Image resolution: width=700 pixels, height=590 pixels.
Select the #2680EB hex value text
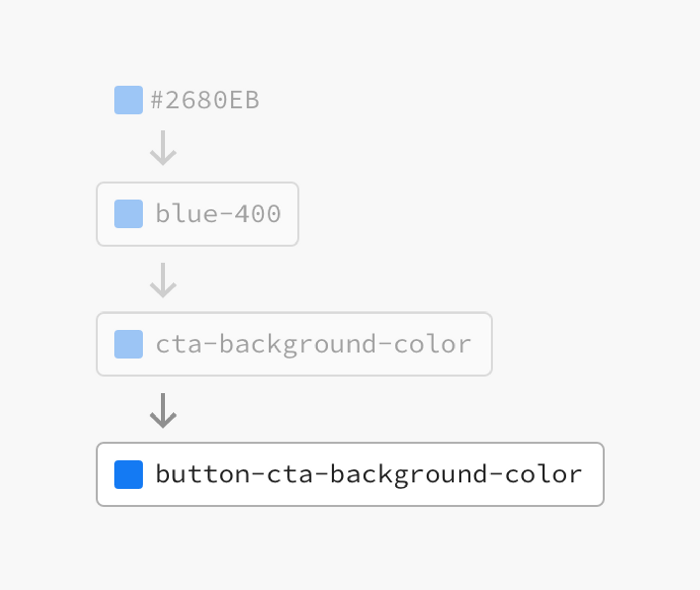click(205, 100)
